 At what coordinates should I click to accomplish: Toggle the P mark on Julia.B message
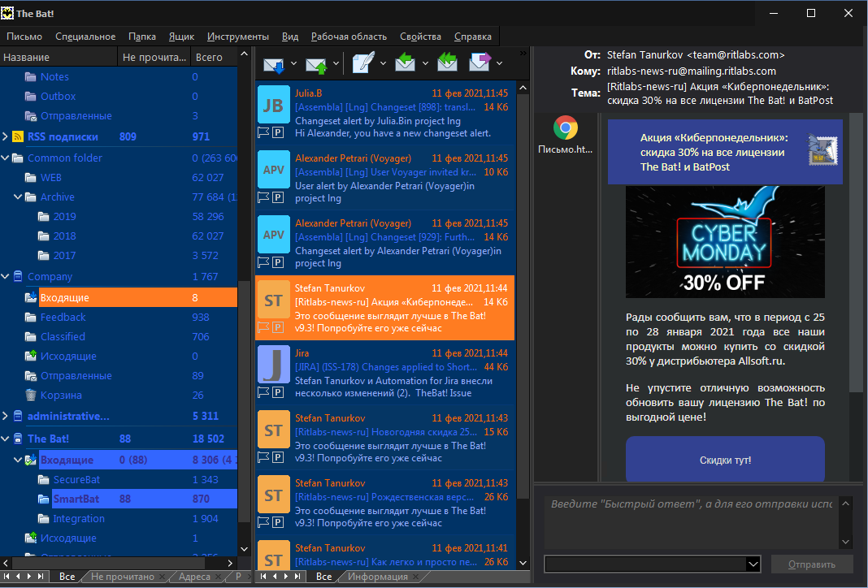tap(278, 132)
